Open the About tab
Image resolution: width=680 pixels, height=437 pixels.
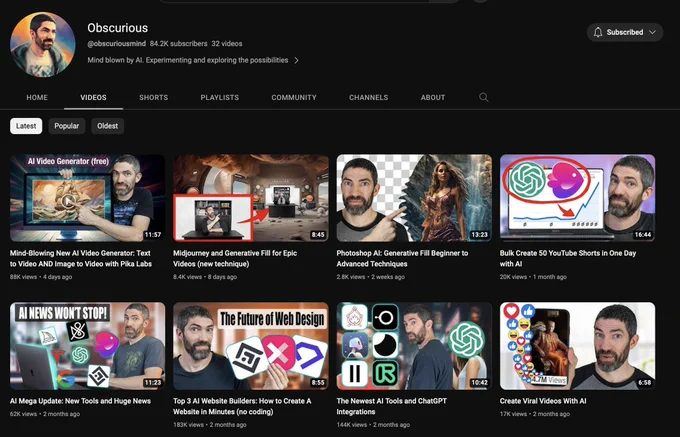point(433,97)
